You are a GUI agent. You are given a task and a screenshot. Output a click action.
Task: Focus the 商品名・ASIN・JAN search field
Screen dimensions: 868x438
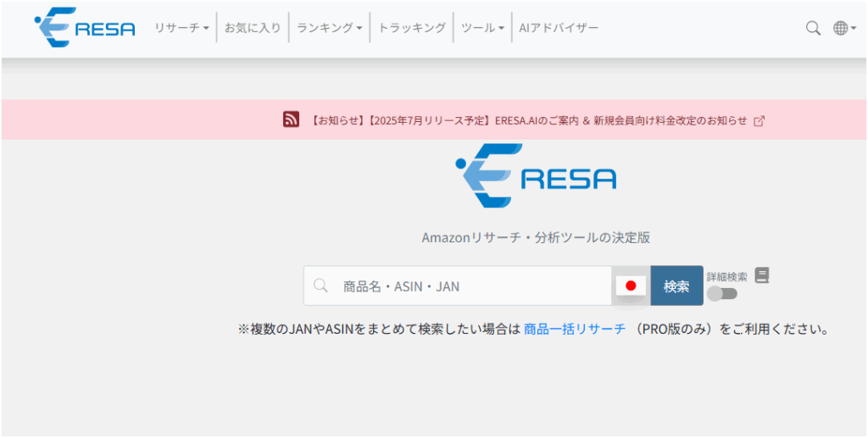point(457,286)
